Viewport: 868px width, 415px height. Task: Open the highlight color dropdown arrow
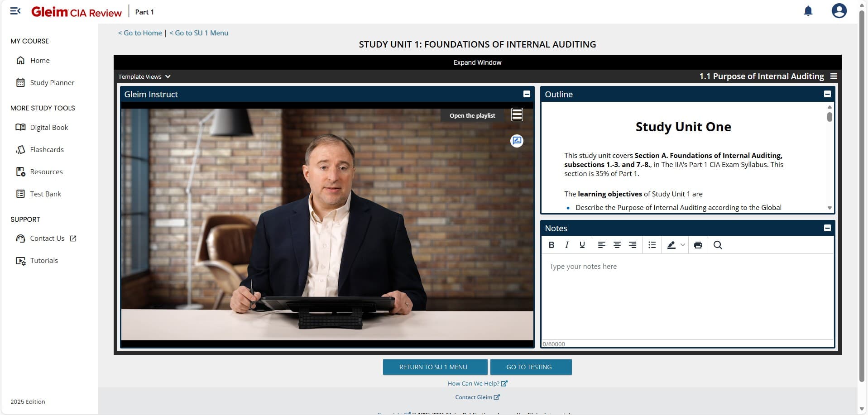click(682, 245)
